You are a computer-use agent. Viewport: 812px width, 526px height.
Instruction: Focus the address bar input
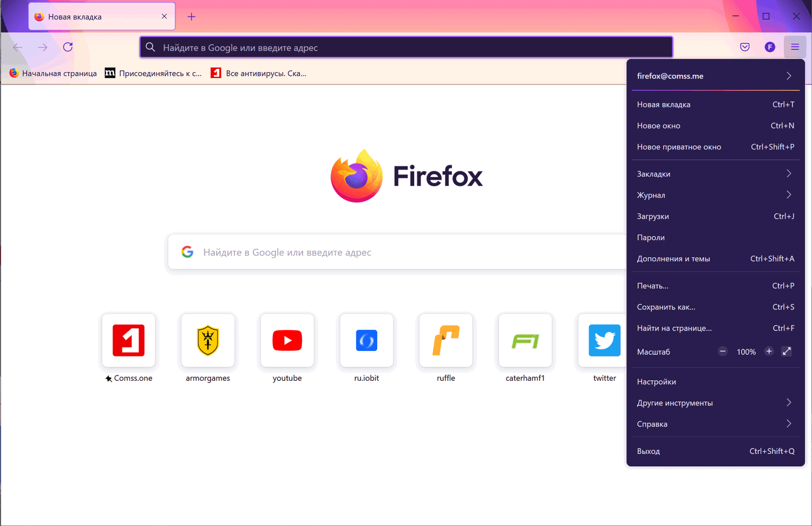pos(406,47)
